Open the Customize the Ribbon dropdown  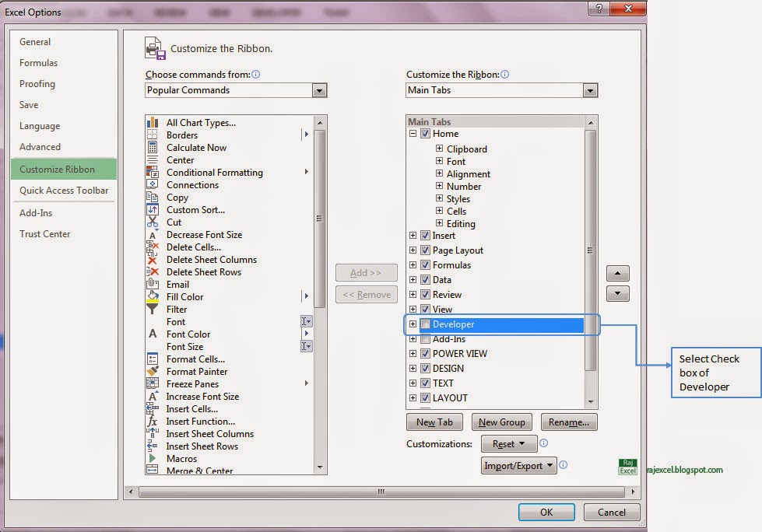[x=589, y=90]
